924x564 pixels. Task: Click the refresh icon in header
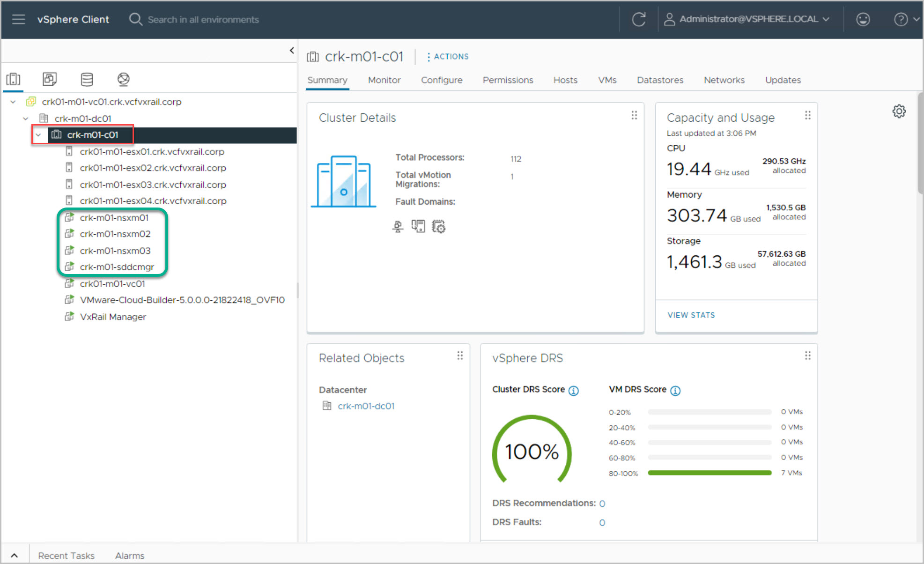click(638, 19)
